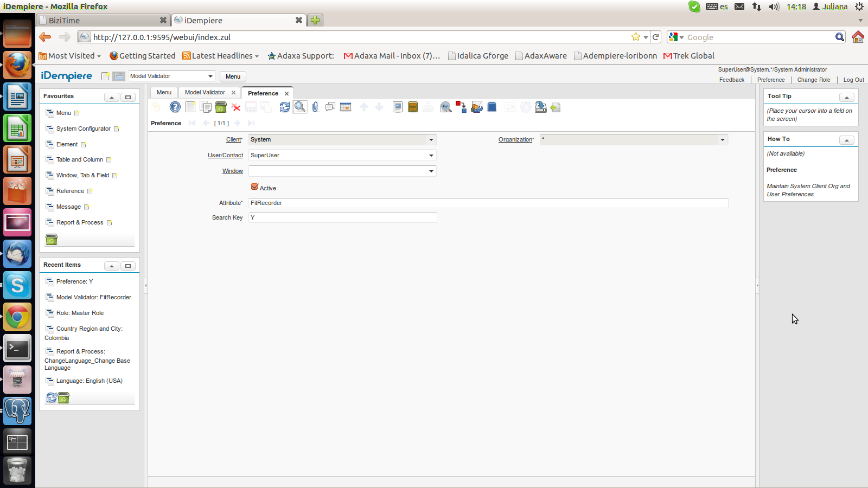Switch to the Model Validator tab
868x488 pixels.
(205, 93)
